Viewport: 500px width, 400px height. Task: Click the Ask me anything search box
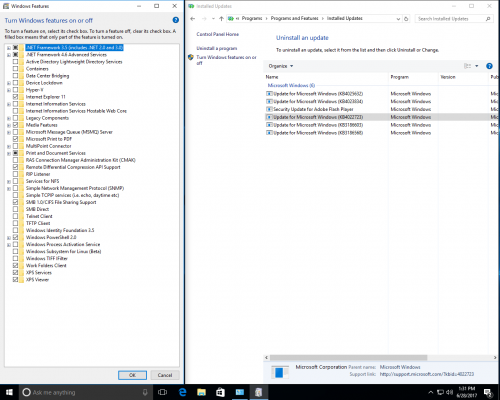click(86, 392)
